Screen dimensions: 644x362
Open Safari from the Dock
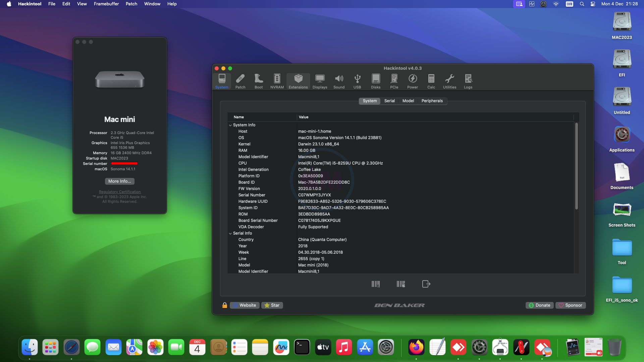pyautogui.click(x=71, y=347)
